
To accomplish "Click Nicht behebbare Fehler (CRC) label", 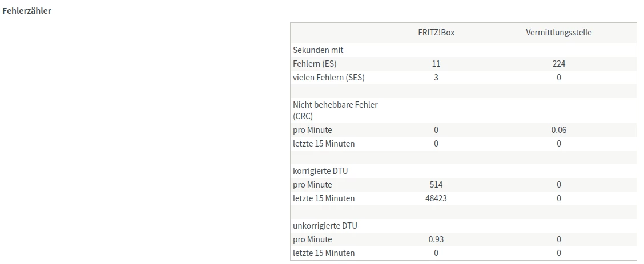I will pos(335,110).
